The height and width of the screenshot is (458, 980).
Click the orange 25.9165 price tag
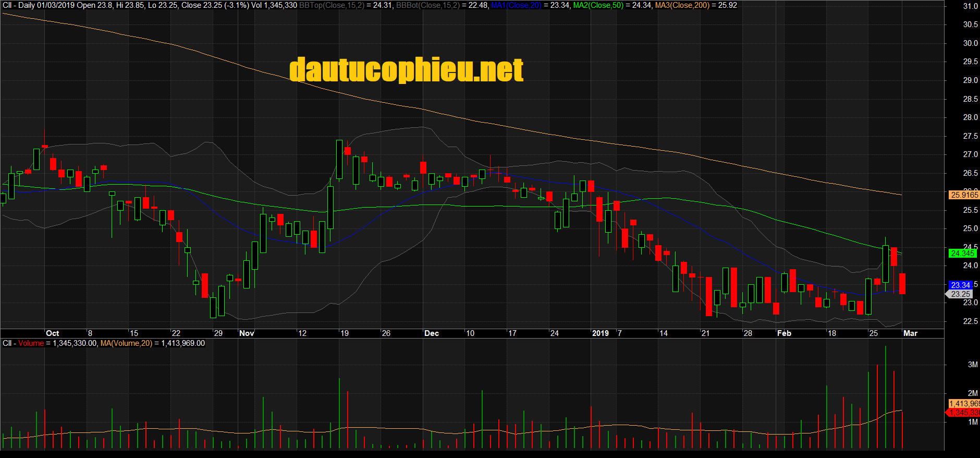point(964,195)
